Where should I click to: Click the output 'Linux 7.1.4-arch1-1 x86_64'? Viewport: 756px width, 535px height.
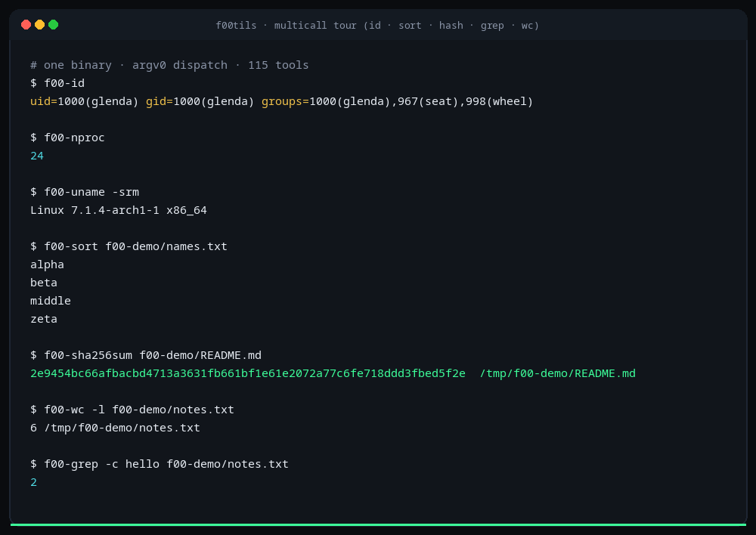119,210
